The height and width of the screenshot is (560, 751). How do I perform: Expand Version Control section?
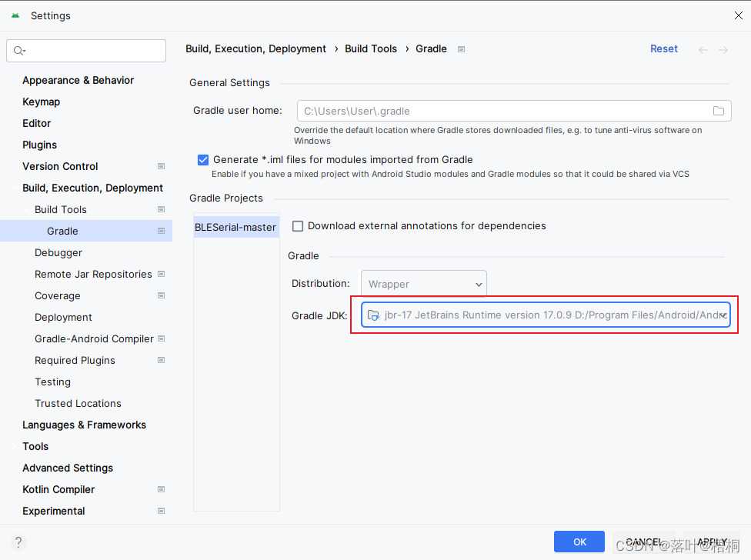tap(14, 167)
